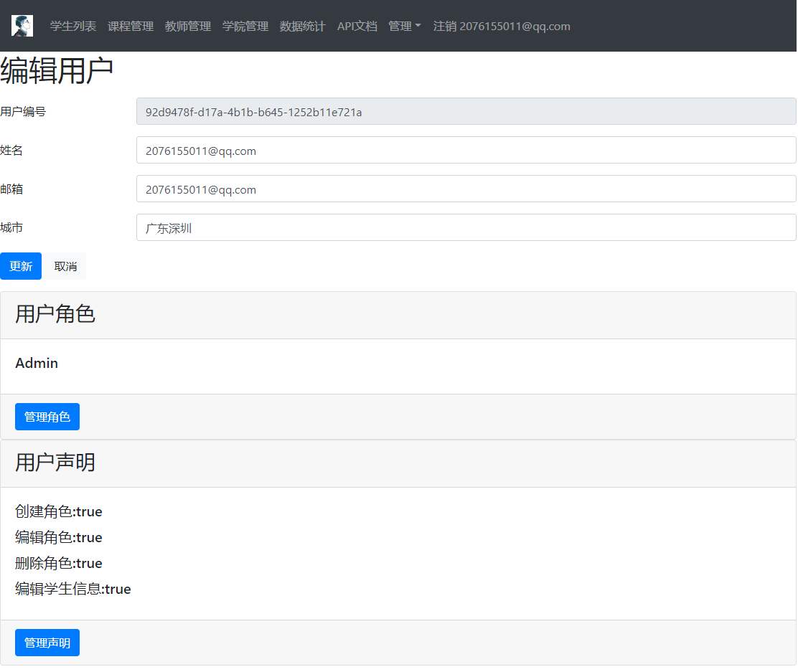Focus the 城市 input field
The height and width of the screenshot is (672, 798).
(x=466, y=227)
